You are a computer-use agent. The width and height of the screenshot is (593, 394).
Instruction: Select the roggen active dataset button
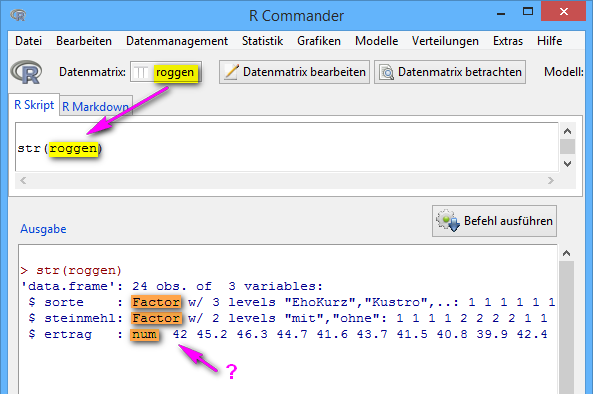[166, 72]
